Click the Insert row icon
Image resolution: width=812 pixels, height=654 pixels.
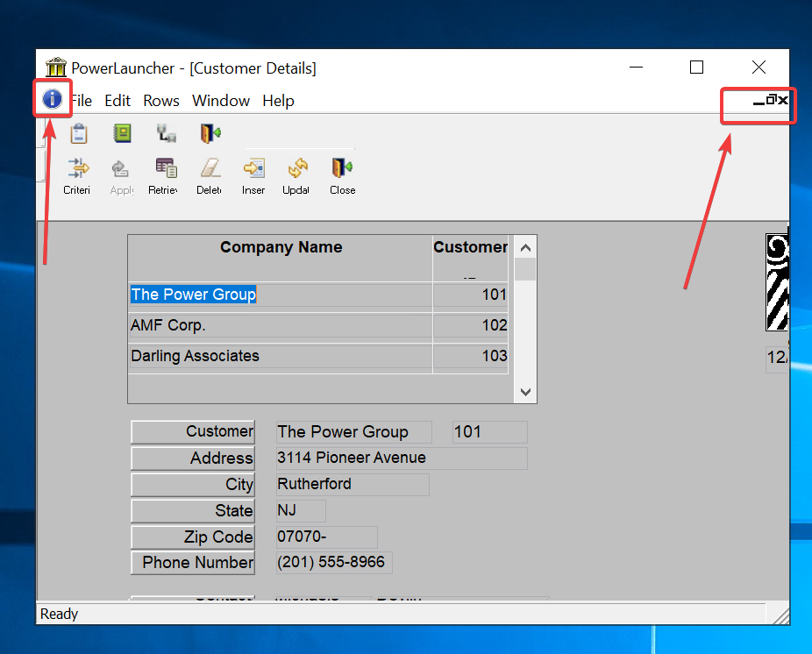pyautogui.click(x=253, y=168)
